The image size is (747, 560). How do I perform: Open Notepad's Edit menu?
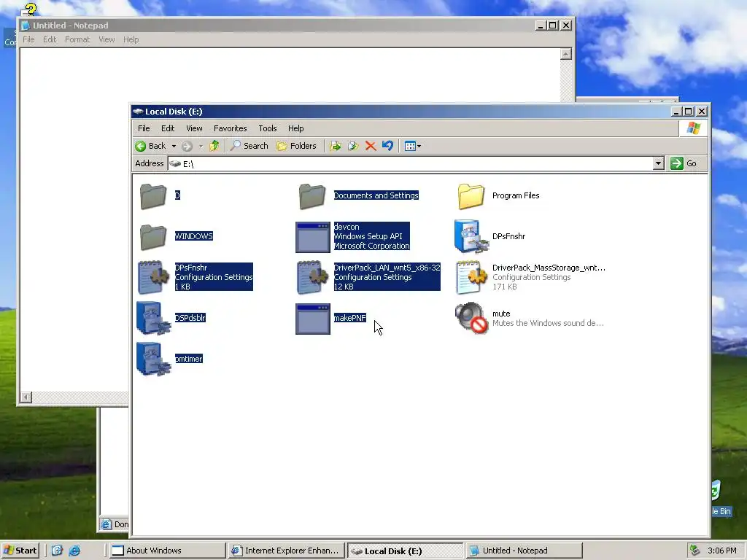(x=50, y=39)
